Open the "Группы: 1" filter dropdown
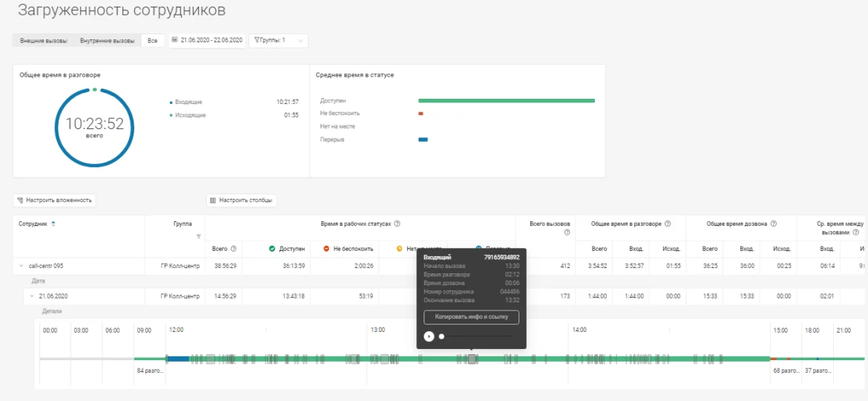868x401 pixels. pos(279,41)
